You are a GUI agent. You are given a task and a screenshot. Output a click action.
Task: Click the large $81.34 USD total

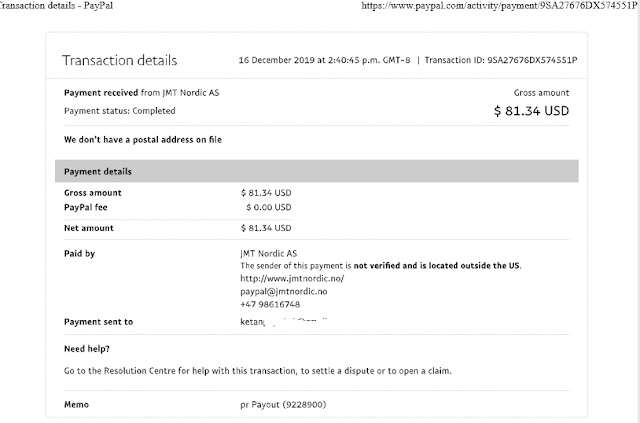(531, 111)
